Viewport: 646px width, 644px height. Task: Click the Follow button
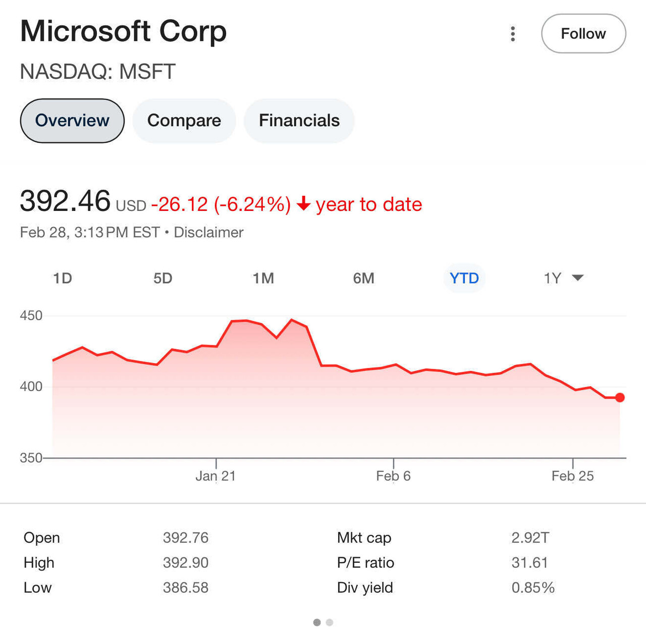coord(583,33)
